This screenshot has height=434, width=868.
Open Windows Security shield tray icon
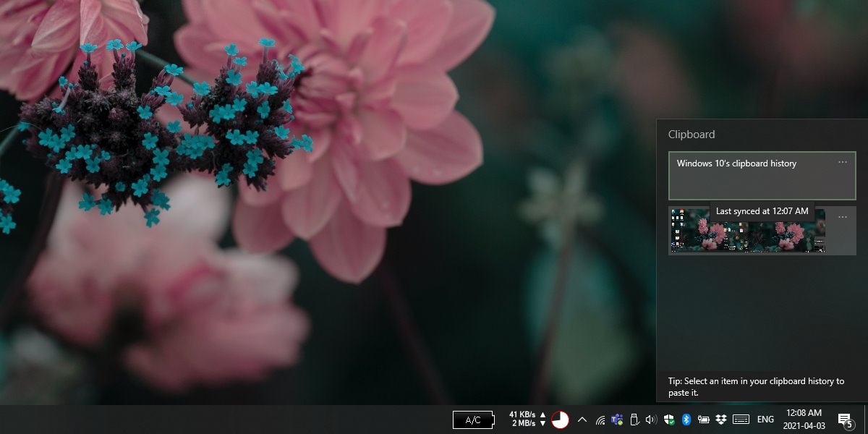[x=669, y=420]
